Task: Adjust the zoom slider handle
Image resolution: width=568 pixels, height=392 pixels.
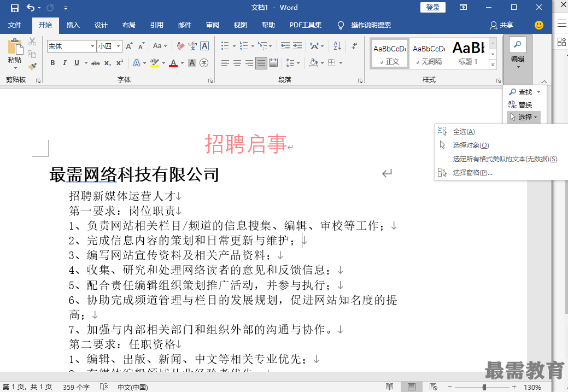Action: click(x=484, y=387)
